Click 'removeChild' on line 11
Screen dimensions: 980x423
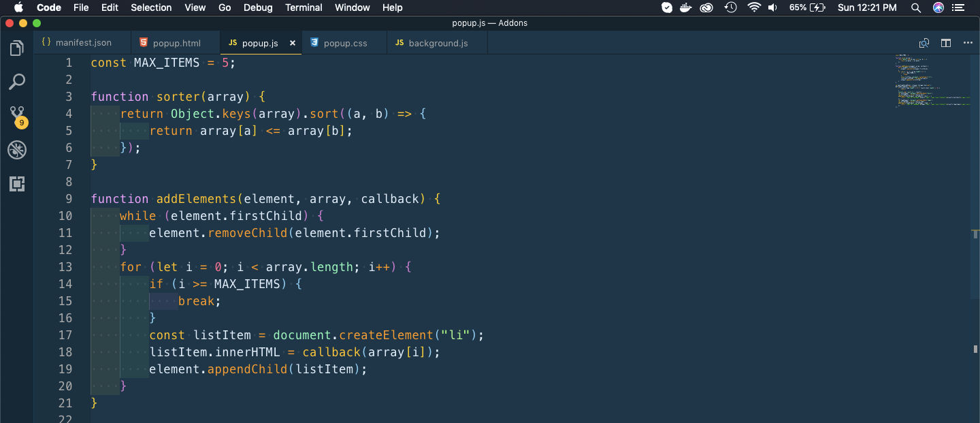coord(248,233)
